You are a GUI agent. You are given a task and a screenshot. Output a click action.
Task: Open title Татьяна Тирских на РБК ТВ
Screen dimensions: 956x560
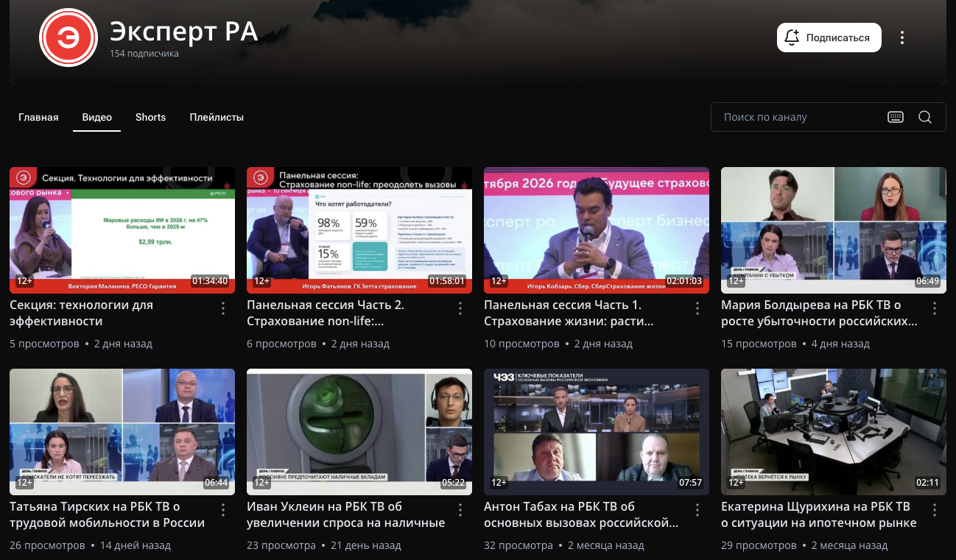click(x=108, y=514)
